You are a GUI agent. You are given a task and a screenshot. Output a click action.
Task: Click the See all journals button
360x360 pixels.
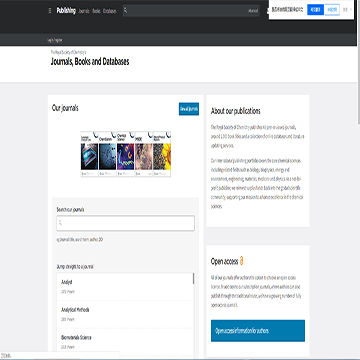189,109
